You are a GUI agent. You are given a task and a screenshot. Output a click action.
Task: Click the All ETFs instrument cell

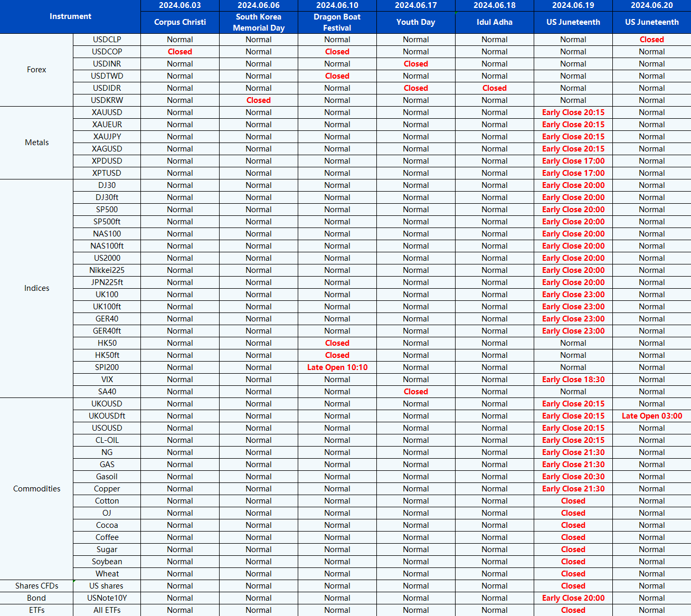pos(107,610)
